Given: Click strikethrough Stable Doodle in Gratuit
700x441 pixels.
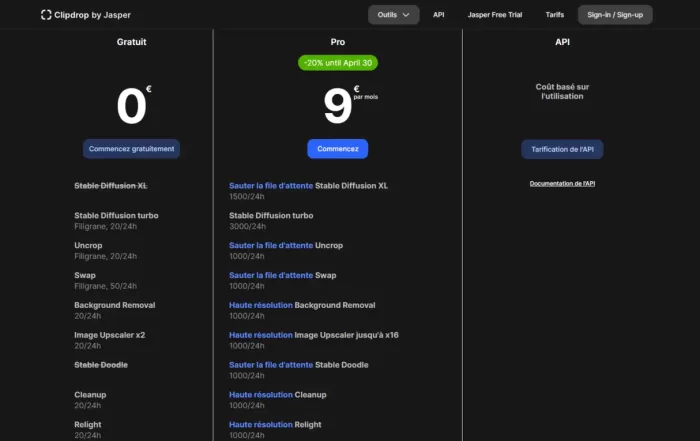Looking at the screenshot, I should click(x=101, y=365).
